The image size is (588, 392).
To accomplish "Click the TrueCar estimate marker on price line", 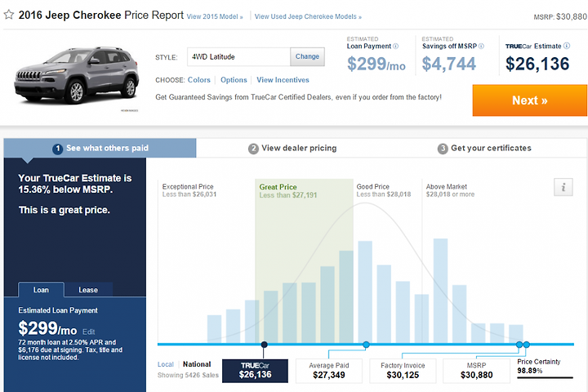I will pyautogui.click(x=264, y=345).
